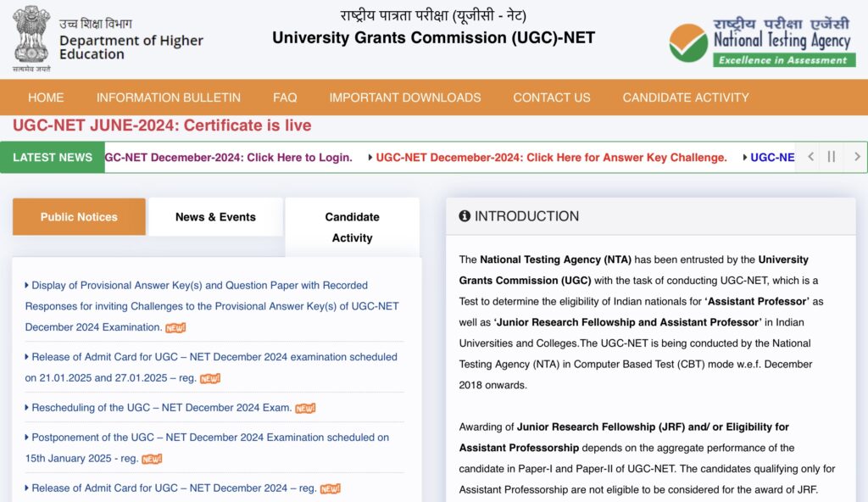The image size is (868, 502).
Task: Open Postponement of 15th January 2025 exam notice
Action: 207,448
